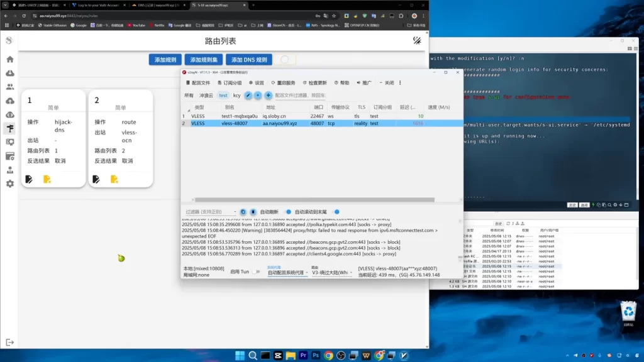Delete rule card 1 with the yellow icon

pyautogui.click(x=47, y=179)
